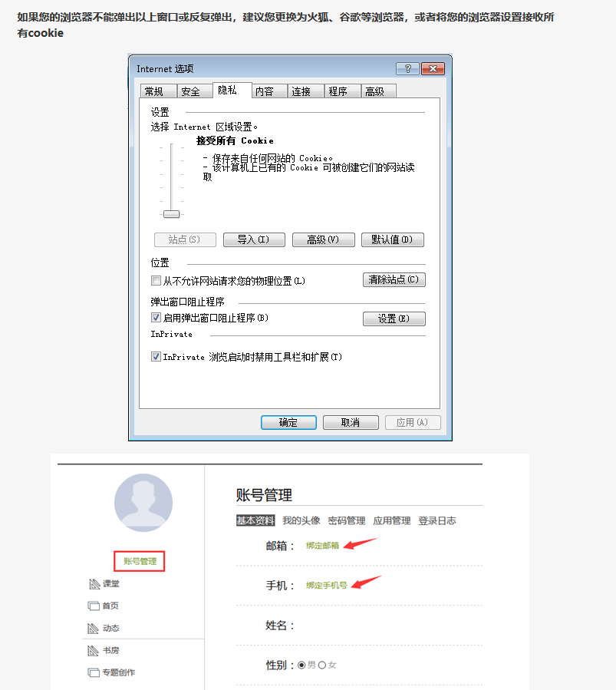Select the 女 gender radio button
The image size is (616, 690).
322,665
